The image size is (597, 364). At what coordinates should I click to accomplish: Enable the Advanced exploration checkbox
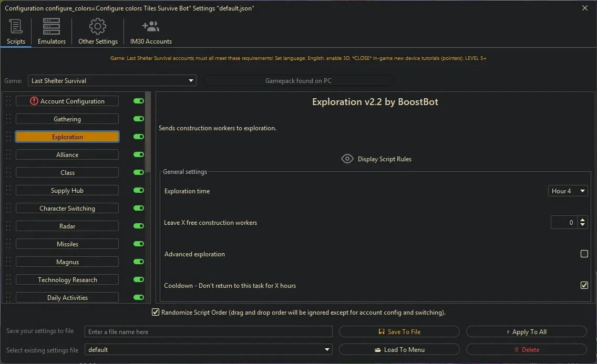click(584, 254)
